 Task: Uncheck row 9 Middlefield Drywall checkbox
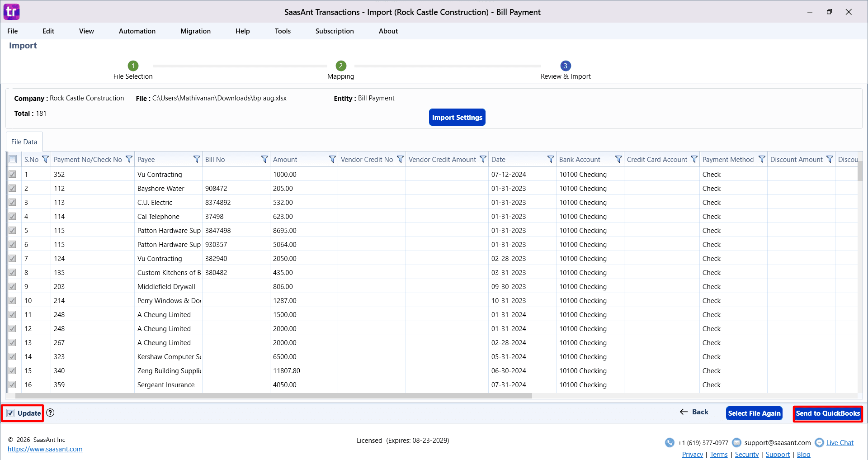coord(12,286)
